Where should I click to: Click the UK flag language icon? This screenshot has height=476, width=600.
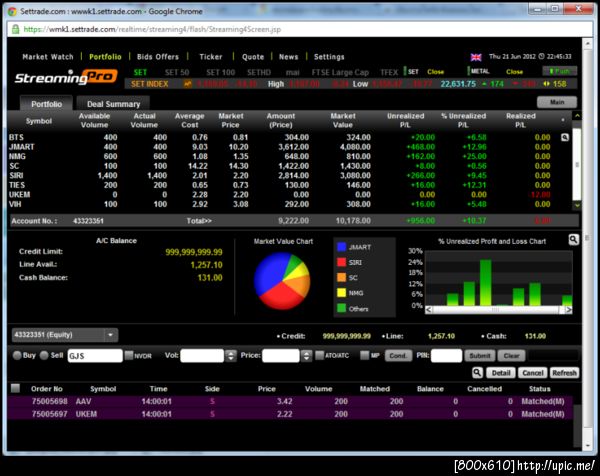[x=476, y=57]
